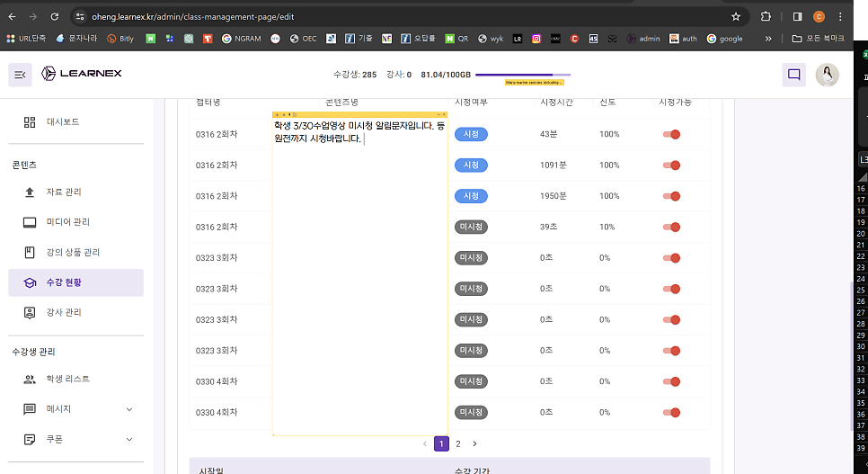Go to previous page with left chevron
868x474 pixels.
coord(425,443)
